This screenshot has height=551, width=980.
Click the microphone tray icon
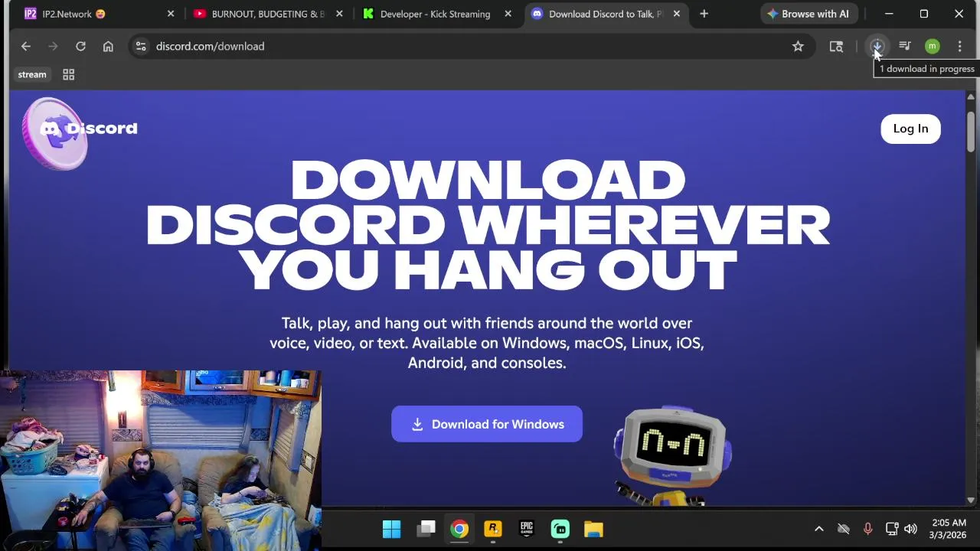click(867, 529)
